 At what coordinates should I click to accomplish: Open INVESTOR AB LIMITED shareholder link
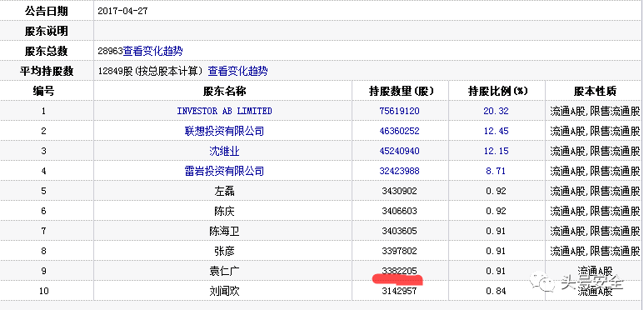(224, 111)
